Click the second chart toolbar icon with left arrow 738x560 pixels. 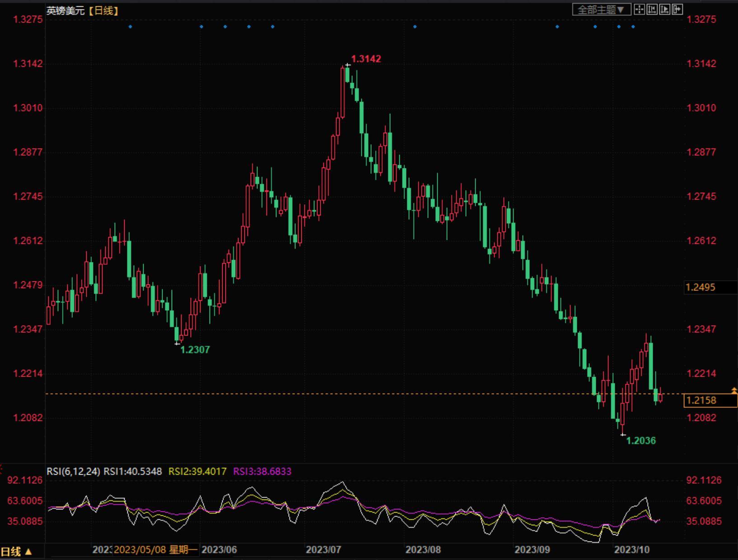pos(652,9)
